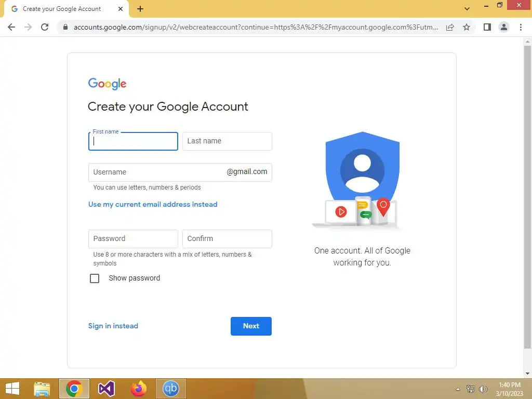Click the Last name field
Image resolution: width=532 pixels, height=399 pixels.
[x=227, y=141]
